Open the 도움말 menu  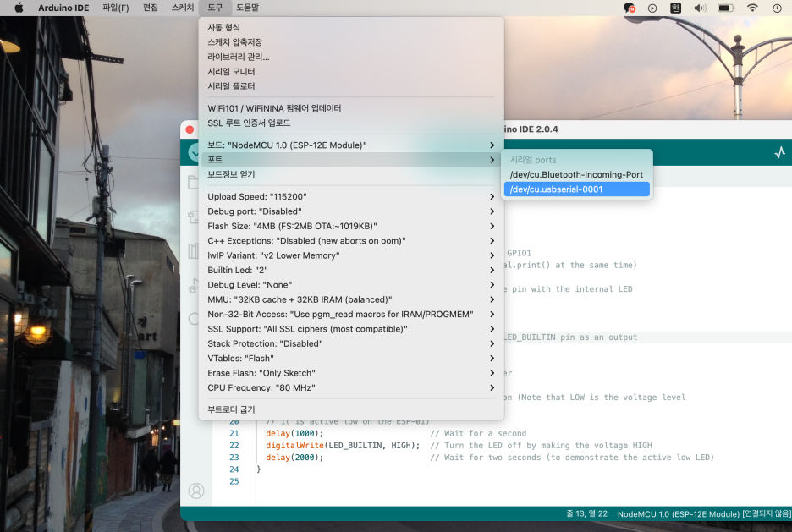(x=247, y=8)
